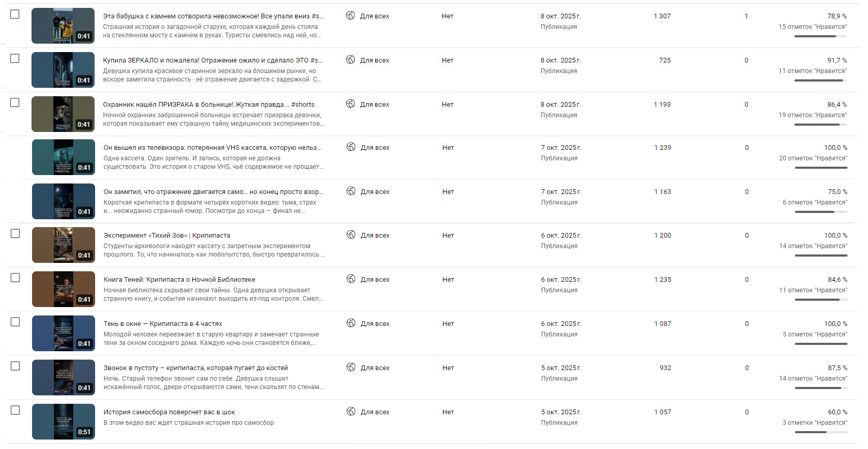Click globe icon on История самосбора row
Viewport: 868px width, 449px height.
(351, 412)
